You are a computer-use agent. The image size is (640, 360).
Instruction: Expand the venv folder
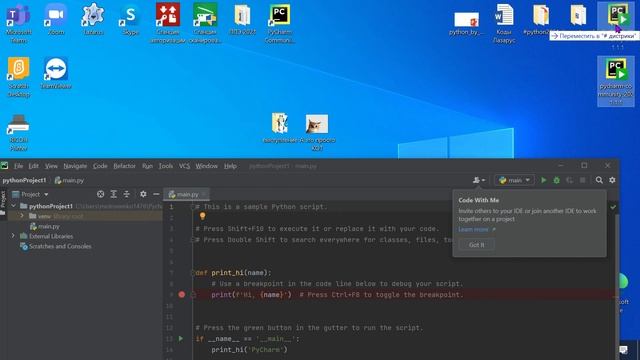pos(22,216)
